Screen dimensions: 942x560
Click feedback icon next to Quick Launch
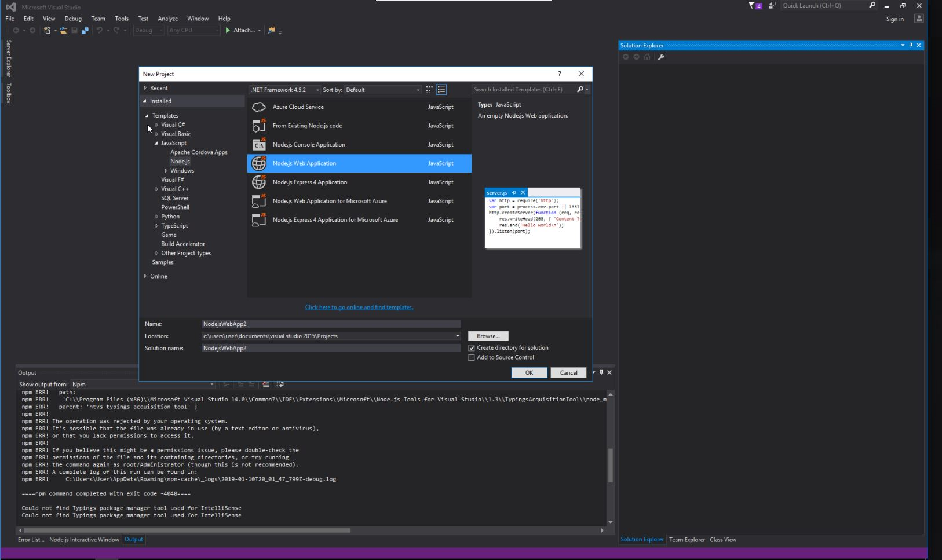tap(772, 6)
